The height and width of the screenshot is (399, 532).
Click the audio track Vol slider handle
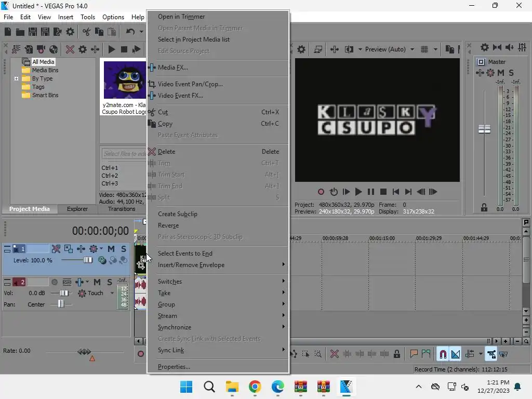[x=63, y=293]
